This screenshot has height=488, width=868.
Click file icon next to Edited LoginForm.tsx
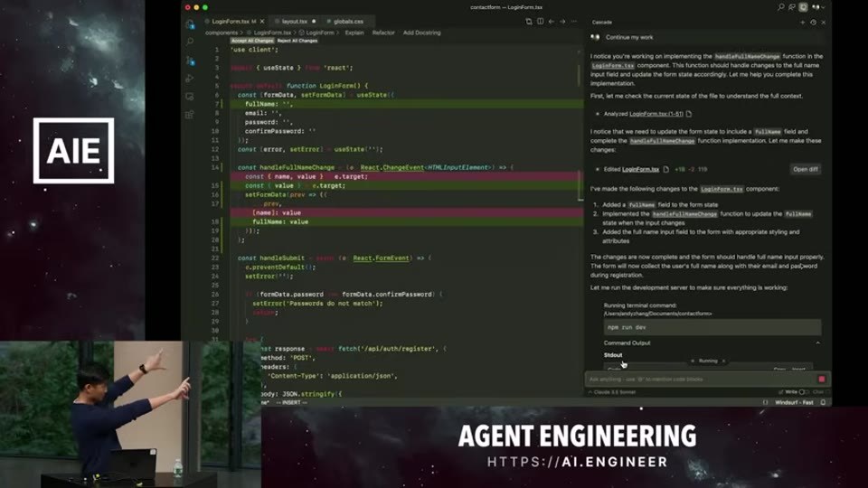coord(666,169)
